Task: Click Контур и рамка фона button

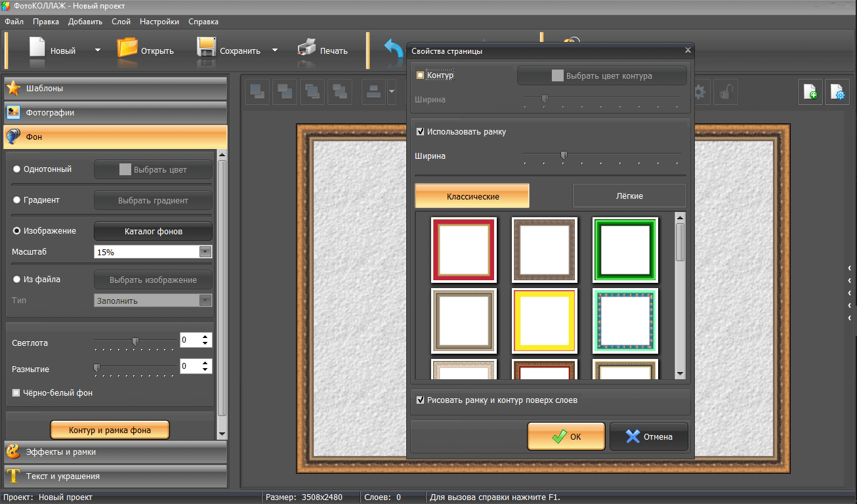Action: pos(110,430)
